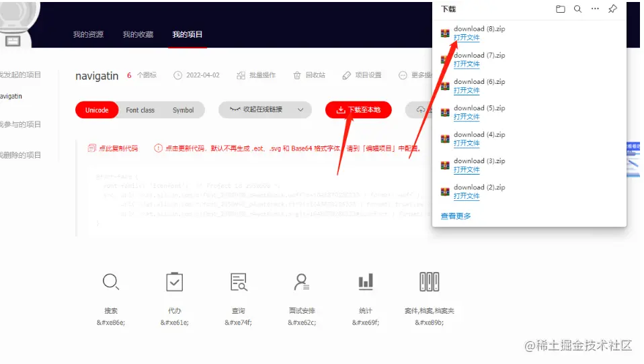
Task: Open the 我的项目 tab
Action: point(188,34)
